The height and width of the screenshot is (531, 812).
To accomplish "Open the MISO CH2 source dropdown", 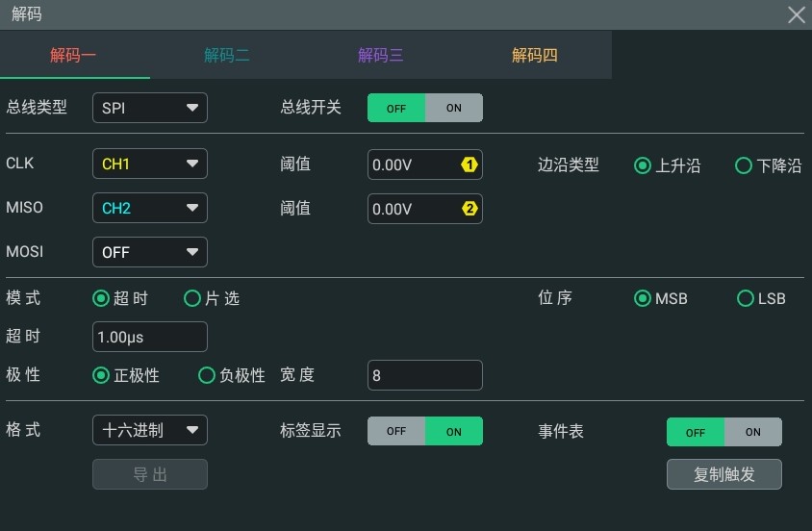I will tap(150, 208).
